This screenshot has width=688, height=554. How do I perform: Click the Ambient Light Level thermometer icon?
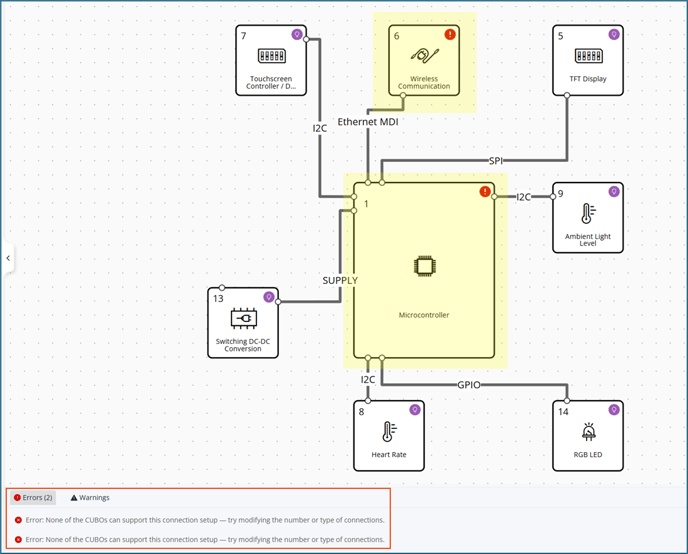tap(588, 213)
